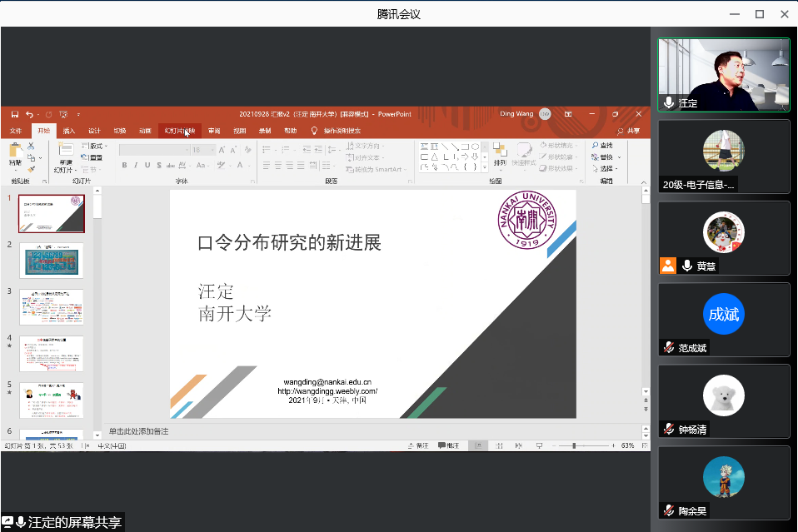Select slide 3 thumbnail in slide panel
This screenshot has height=532, width=798.
click(51, 307)
